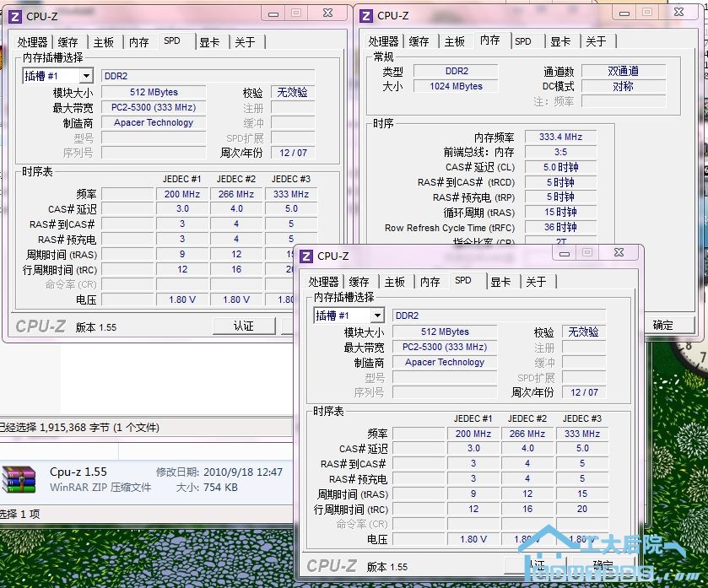Click the CPU-Z logo icon in the top-left window title

(15, 17)
